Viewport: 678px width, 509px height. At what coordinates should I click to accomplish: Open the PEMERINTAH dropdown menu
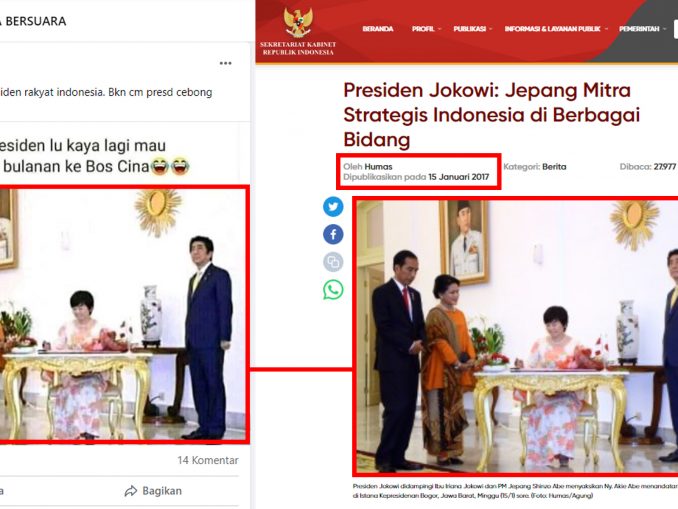(643, 29)
